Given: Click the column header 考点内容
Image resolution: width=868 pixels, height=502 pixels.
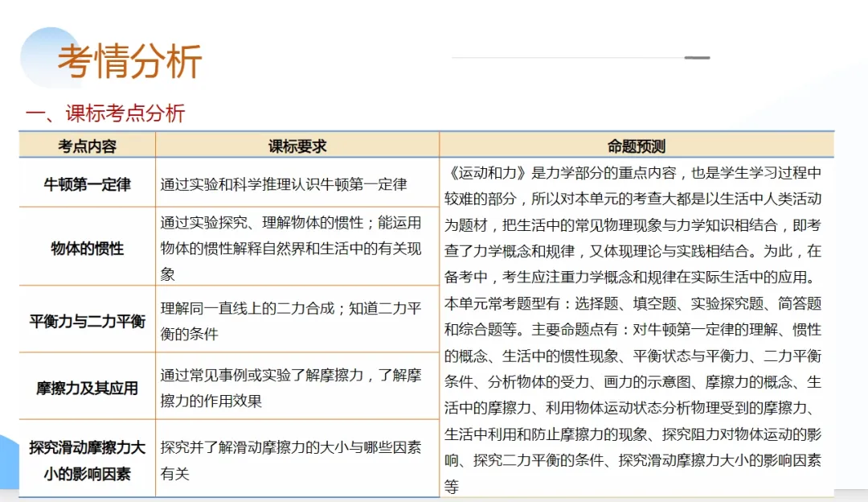Looking at the screenshot, I should click(x=88, y=146).
